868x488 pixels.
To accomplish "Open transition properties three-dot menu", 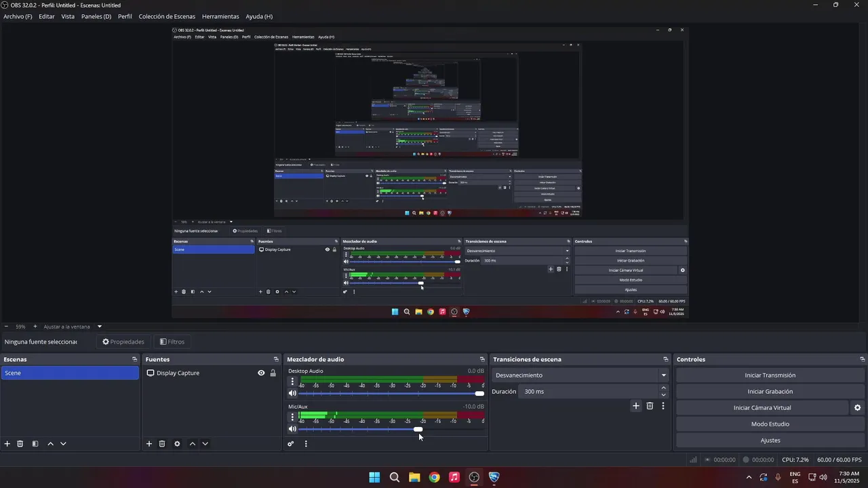I will (x=663, y=406).
